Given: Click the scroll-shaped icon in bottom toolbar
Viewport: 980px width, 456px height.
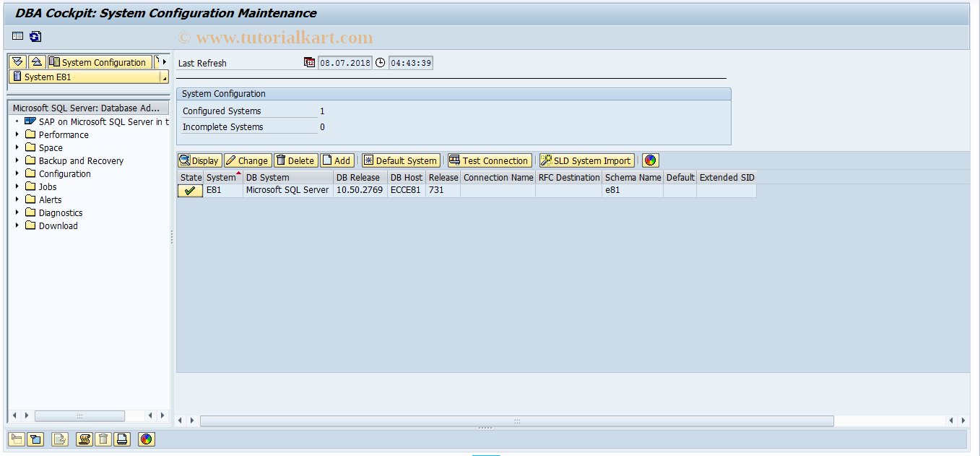Looking at the screenshot, I should pos(84,439).
